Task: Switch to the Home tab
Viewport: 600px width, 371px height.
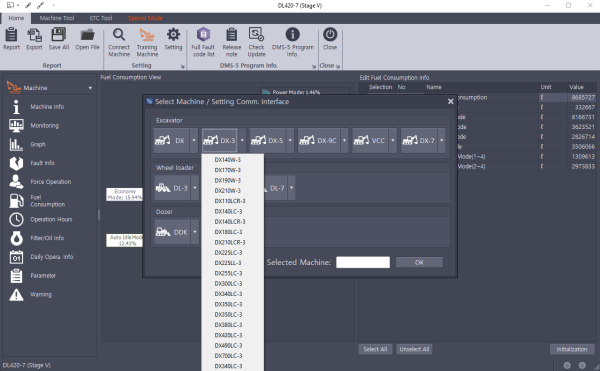Action: [x=16, y=18]
